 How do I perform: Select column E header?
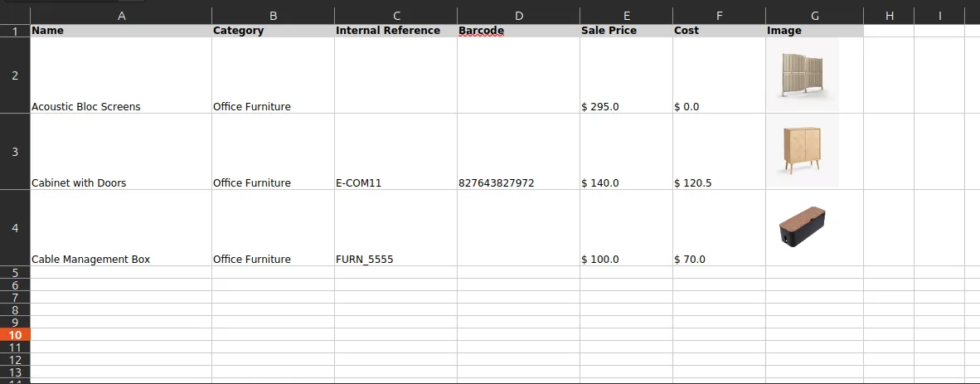pos(626,17)
